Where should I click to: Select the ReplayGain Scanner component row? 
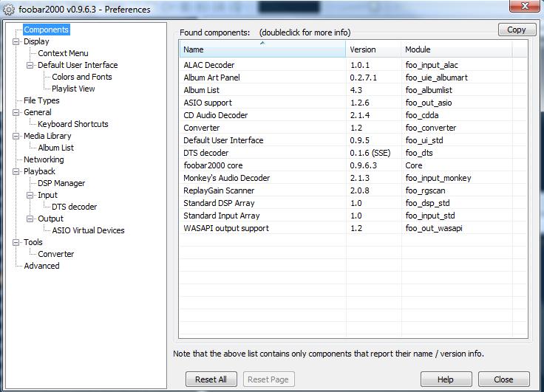pyautogui.click(x=353, y=190)
